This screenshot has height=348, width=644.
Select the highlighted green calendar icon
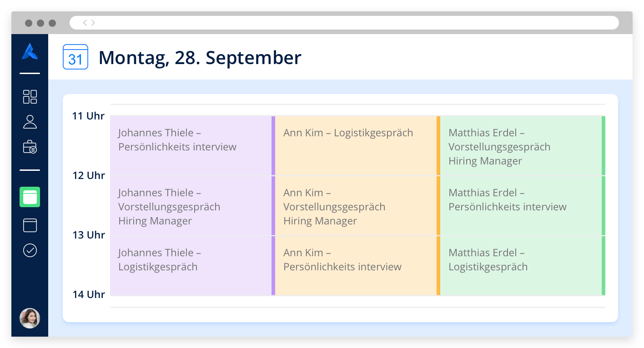[x=30, y=197]
